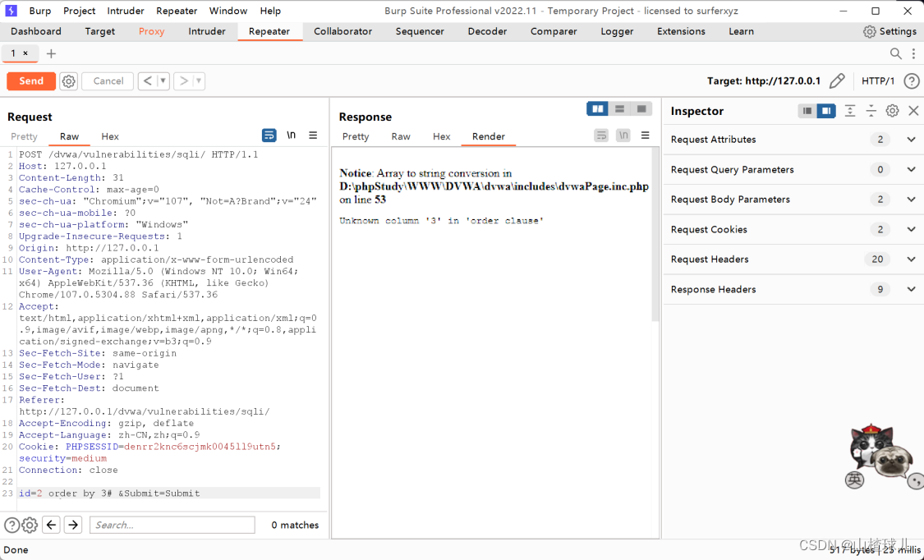Click the "Done" status bar text

point(16,550)
